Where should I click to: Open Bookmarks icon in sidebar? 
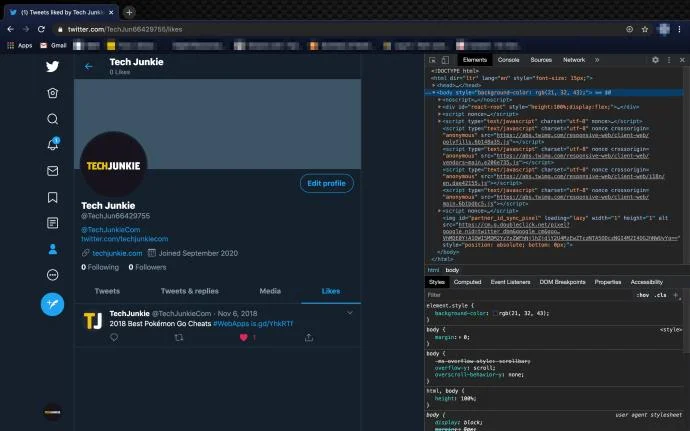52,197
